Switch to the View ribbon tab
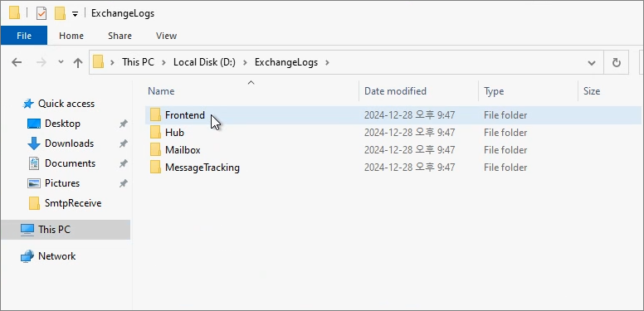Viewport: 644px width, 311px height. point(166,36)
